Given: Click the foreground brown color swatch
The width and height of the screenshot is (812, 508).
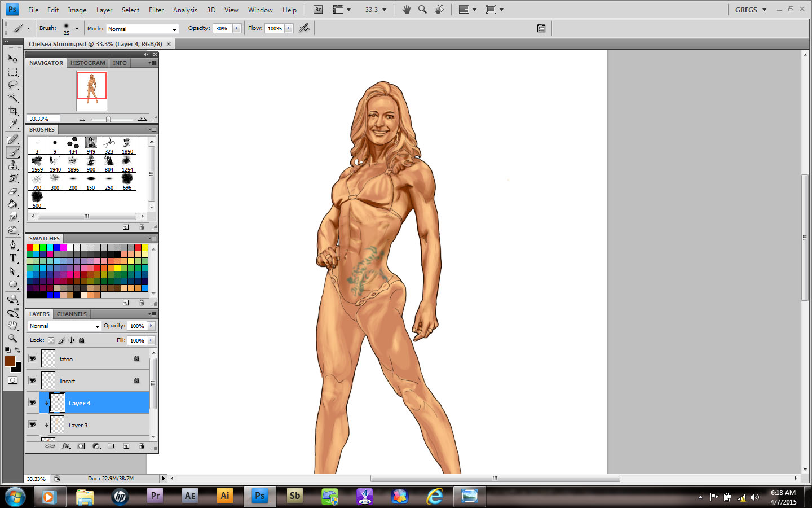Looking at the screenshot, I should pyautogui.click(x=10, y=361).
